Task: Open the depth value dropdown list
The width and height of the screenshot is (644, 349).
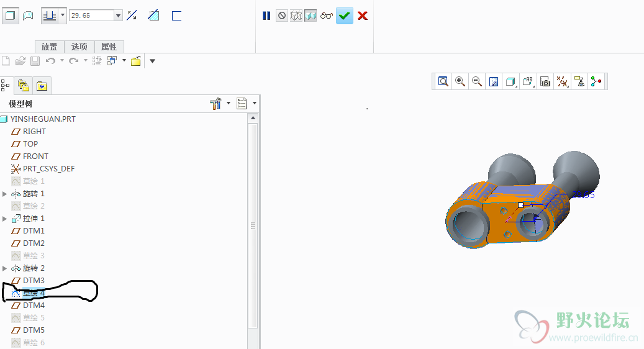Action: [118, 16]
